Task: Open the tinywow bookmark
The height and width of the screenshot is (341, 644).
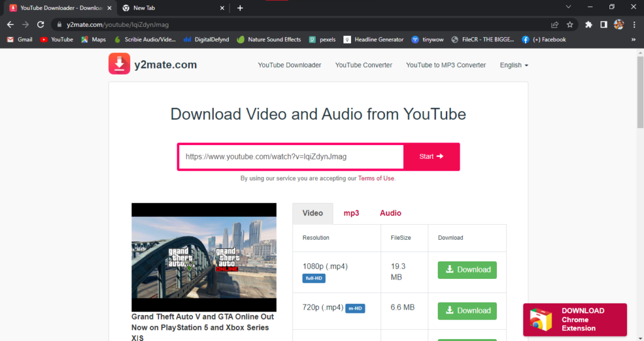Action: [428, 40]
